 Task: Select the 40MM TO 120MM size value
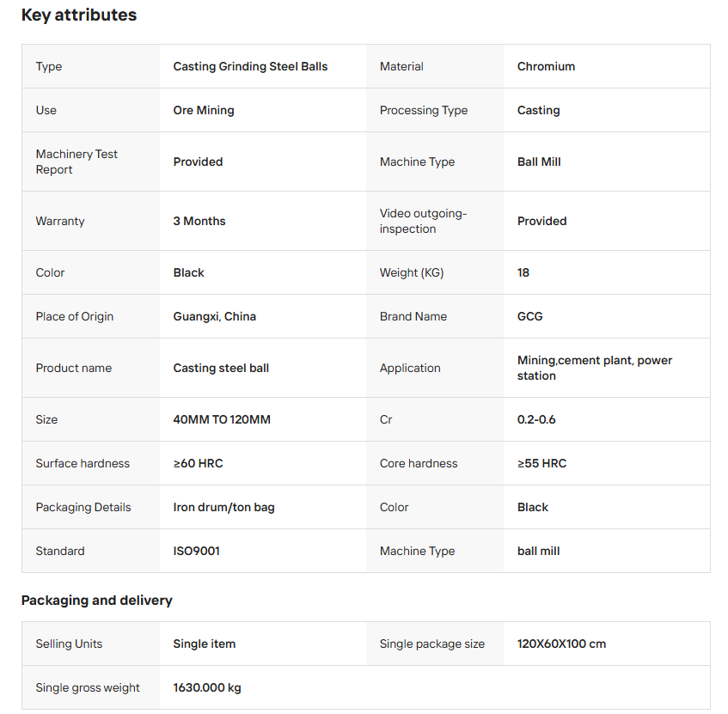222,419
